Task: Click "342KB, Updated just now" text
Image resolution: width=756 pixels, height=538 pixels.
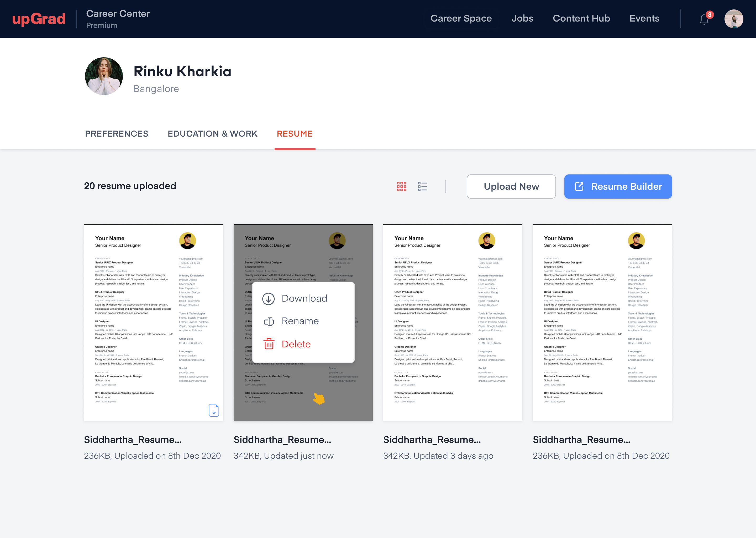Action: 284,456
